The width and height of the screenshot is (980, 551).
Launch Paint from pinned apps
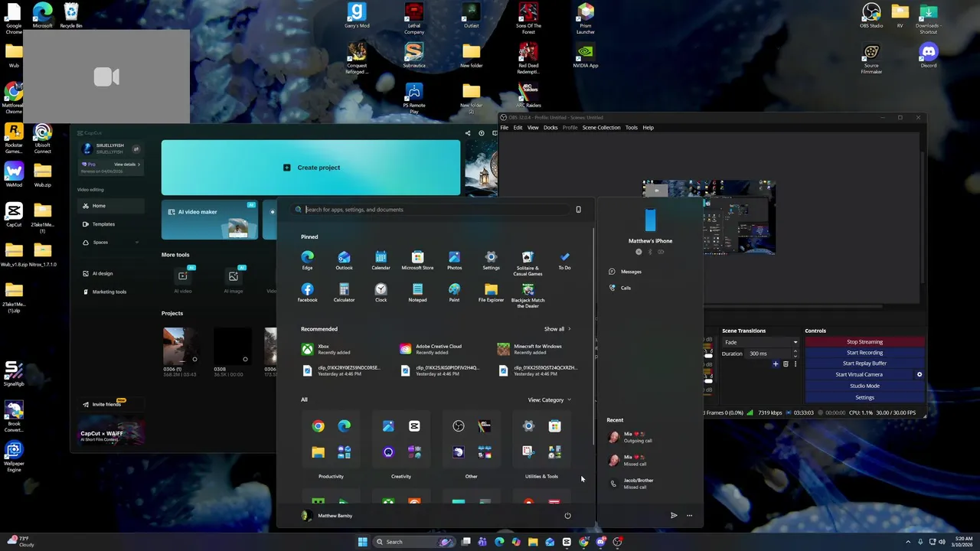click(x=454, y=292)
